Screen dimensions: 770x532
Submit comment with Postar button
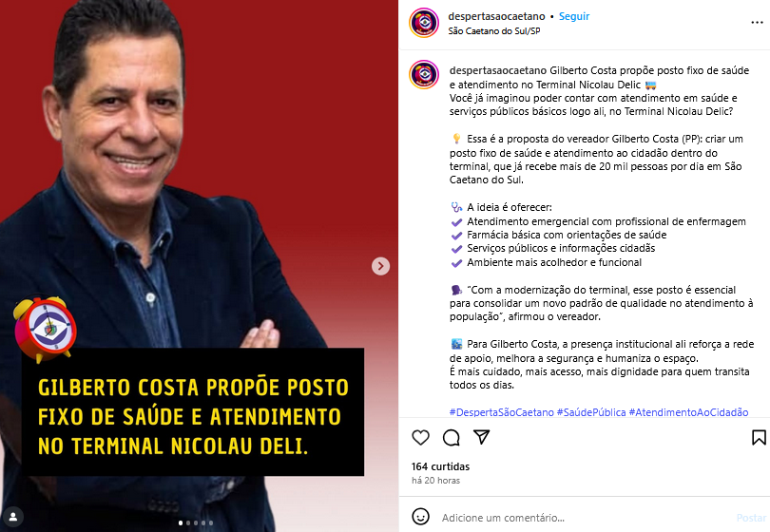point(751,518)
